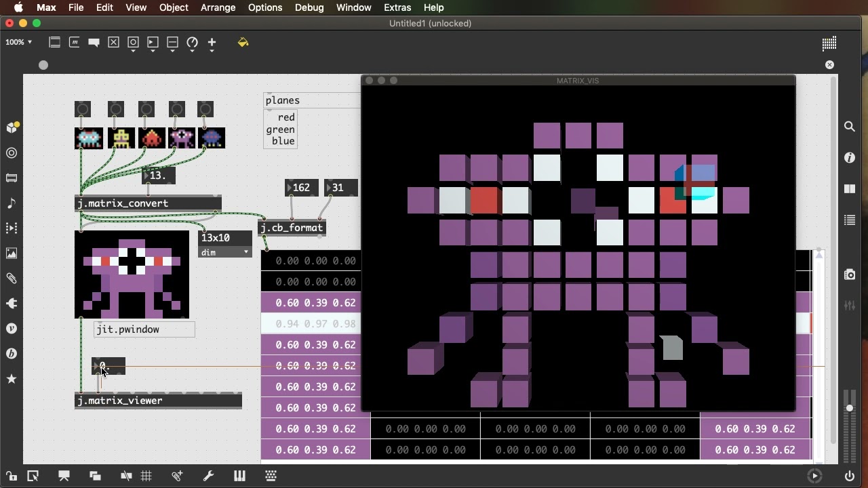Click the fifth bang button above invaders
The image size is (868, 488).
point(205,109)
